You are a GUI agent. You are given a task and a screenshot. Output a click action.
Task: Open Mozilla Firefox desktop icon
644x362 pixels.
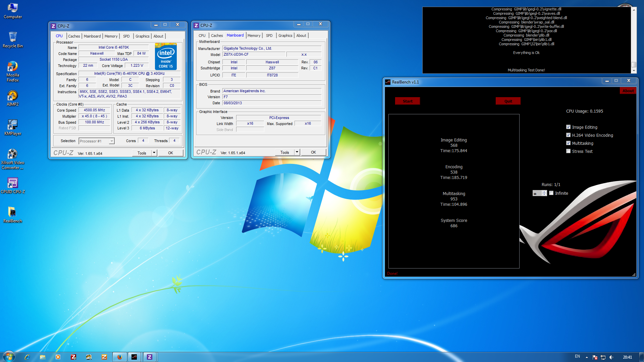12,67
